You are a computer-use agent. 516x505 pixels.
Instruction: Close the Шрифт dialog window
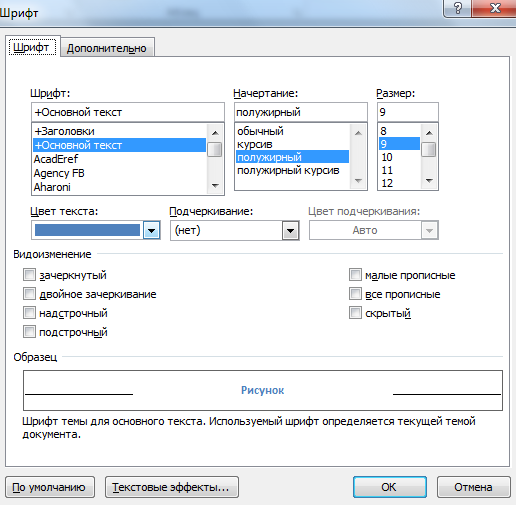click(495, 8)
